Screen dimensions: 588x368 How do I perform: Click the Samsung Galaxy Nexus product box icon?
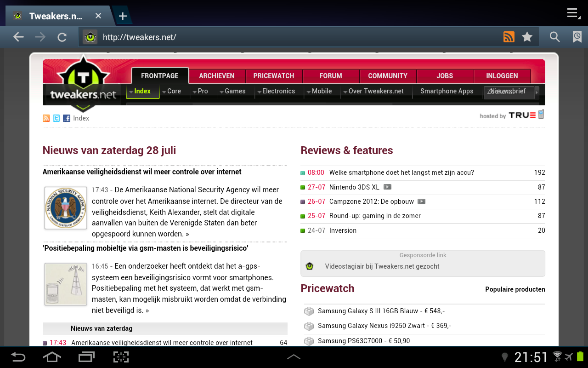309,326
